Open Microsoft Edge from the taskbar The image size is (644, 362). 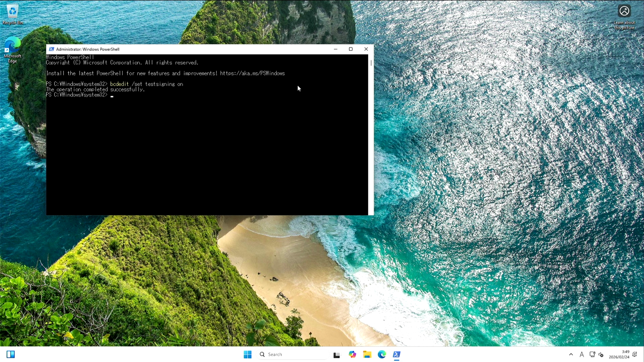pos(382,354)
